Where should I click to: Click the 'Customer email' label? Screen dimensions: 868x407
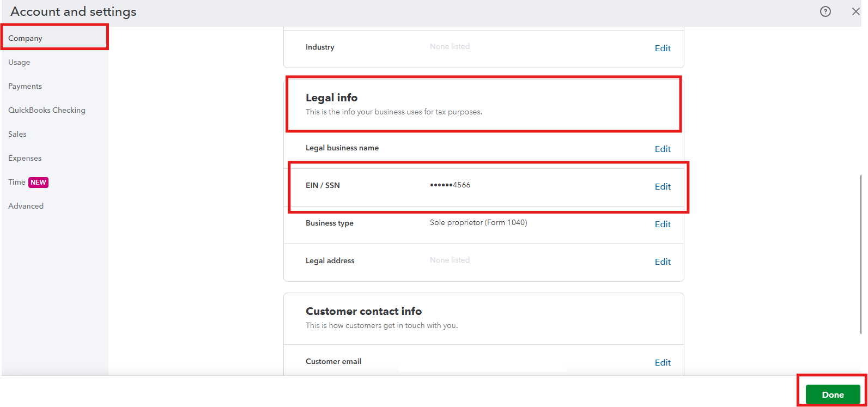[x=333, y=361]
